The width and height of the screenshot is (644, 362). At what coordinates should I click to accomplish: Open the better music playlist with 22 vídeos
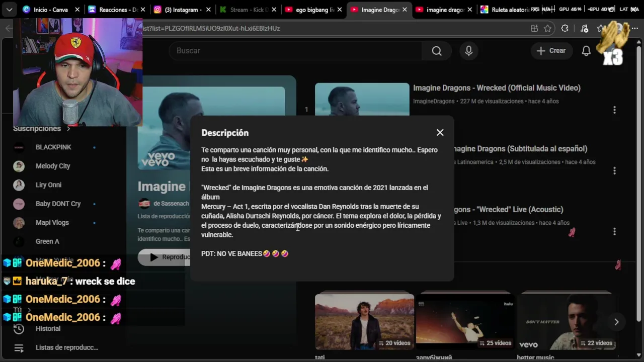click(566, 322)
